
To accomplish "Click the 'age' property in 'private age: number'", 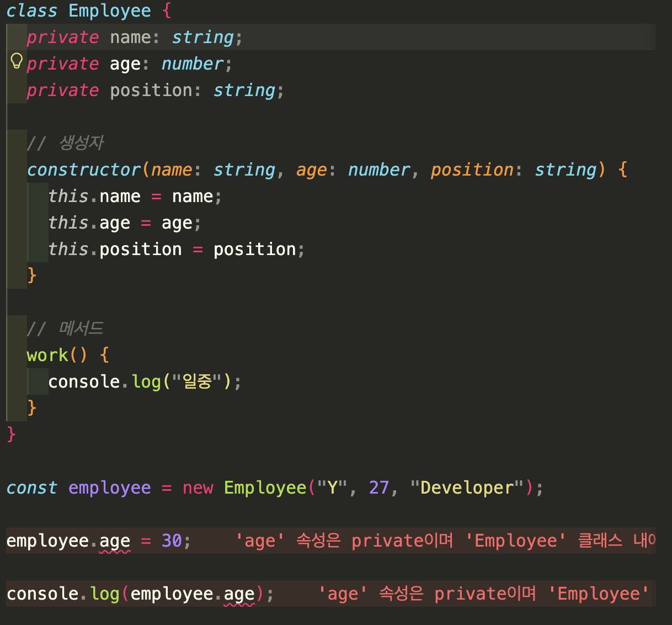I will (125, 64).
